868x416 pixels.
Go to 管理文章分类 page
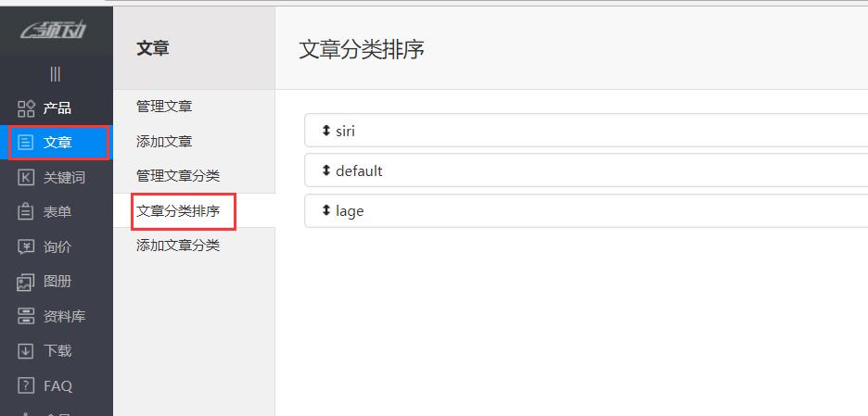click(x=178, y=176)
